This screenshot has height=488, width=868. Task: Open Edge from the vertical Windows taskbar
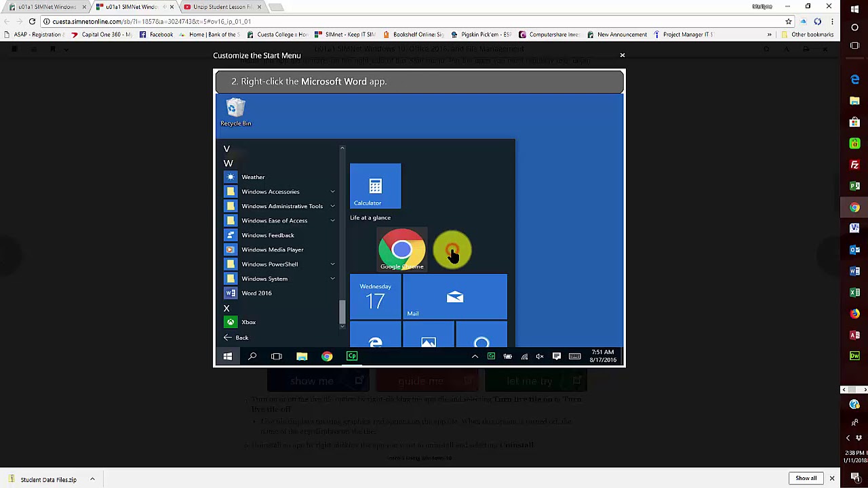[854, 80]
